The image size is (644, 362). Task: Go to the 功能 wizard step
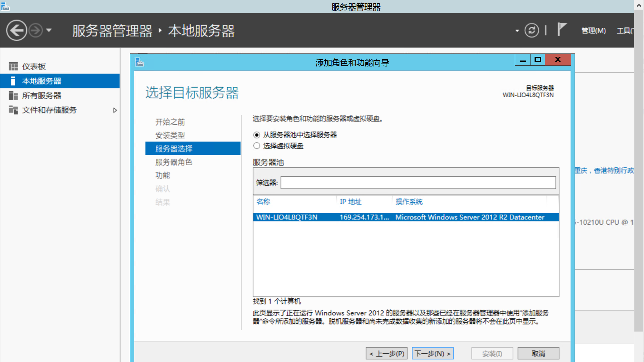[x=162, y=176]
